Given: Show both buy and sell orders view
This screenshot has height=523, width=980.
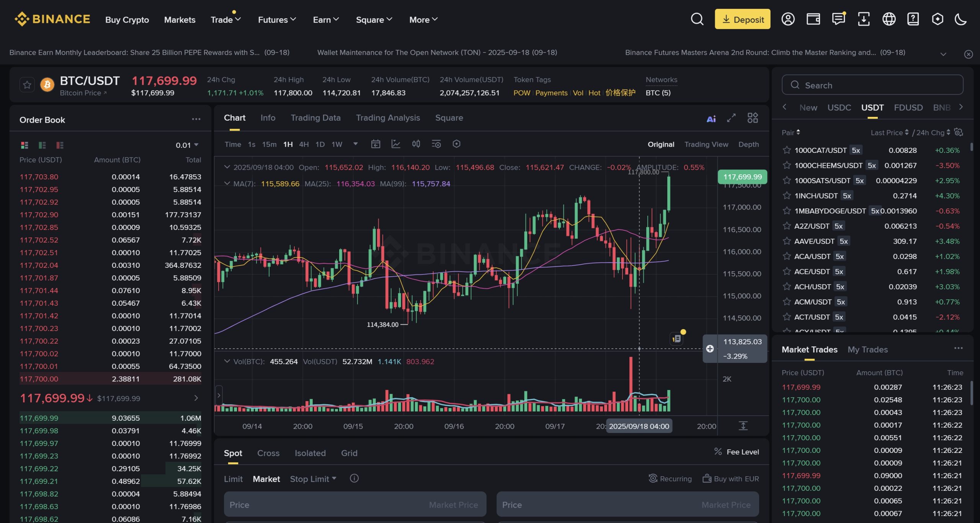Looking at the screenshot, I should (x=24, y=145).
